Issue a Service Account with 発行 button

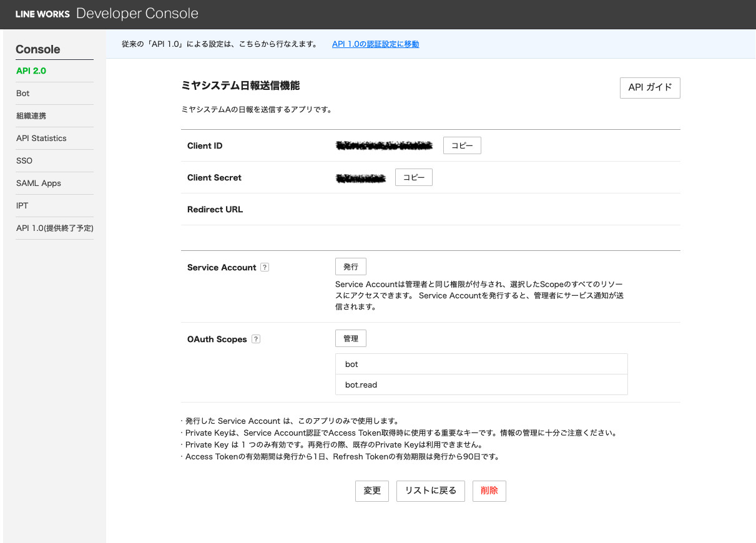351,267
